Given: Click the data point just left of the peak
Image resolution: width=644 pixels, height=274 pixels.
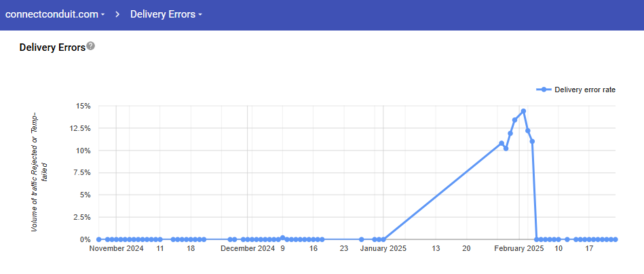Looking at the screenshot, I should (514, 120).
